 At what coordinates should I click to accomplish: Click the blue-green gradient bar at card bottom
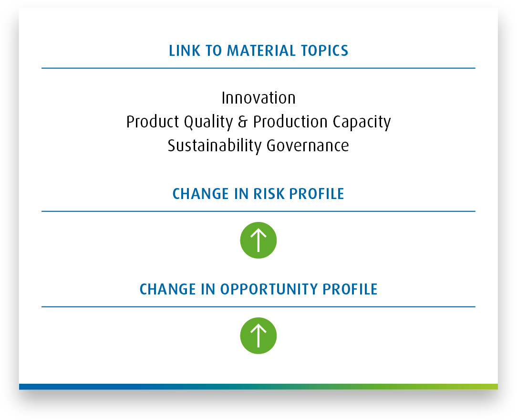(258, 387)
